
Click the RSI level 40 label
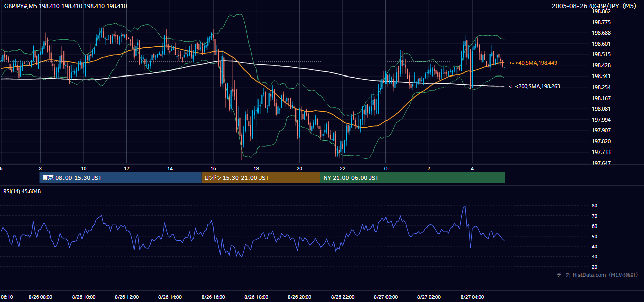pyautogui.click(x=595, y=246)
